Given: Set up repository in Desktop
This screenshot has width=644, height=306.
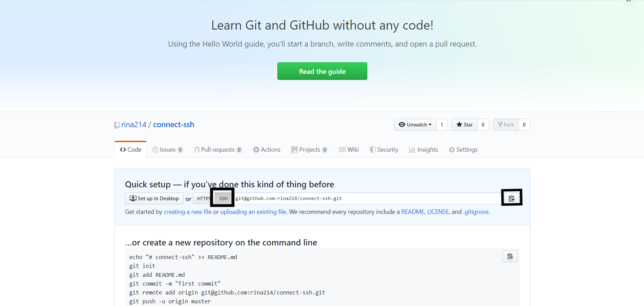Looking at the screenshot, I should [x=154, y=199].
